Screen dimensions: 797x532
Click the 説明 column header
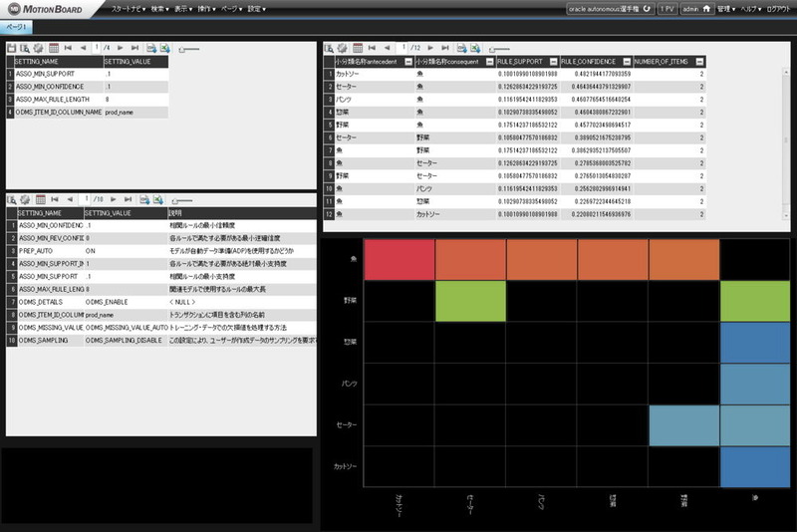click(x=242, y=213)
